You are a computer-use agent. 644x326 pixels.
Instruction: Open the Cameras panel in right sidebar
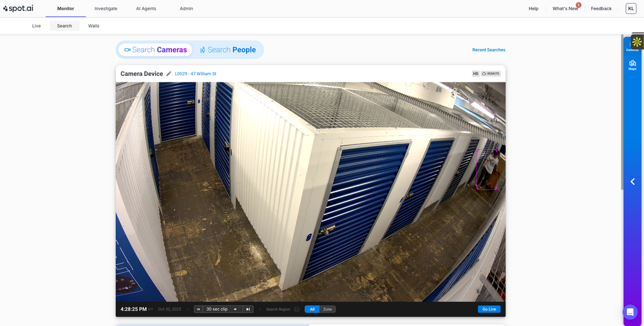click(x=632, y=50)
